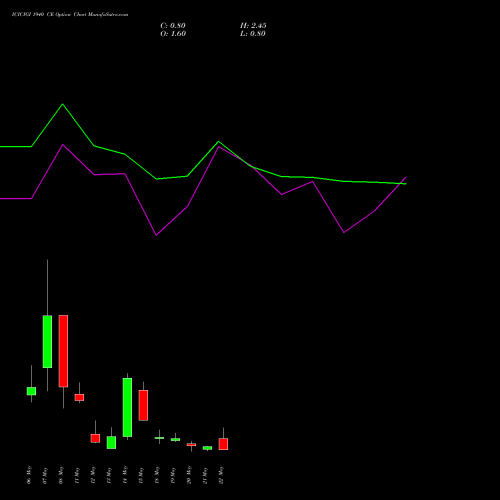Select the red 15 May candlestick
The height and width of the screenshot is (500, 500).
coord(143,405)
